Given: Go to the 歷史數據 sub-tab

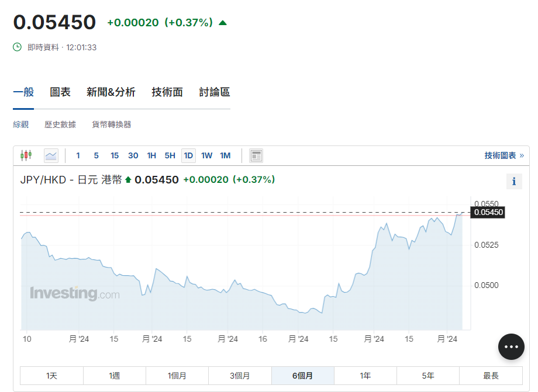Looking at the screenshot, I should tap(60, 124).
